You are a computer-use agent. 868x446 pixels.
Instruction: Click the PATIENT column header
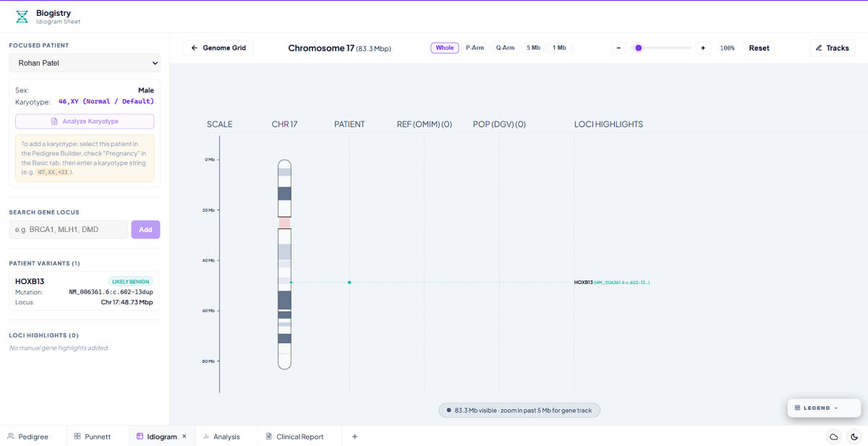click(349, 124)
